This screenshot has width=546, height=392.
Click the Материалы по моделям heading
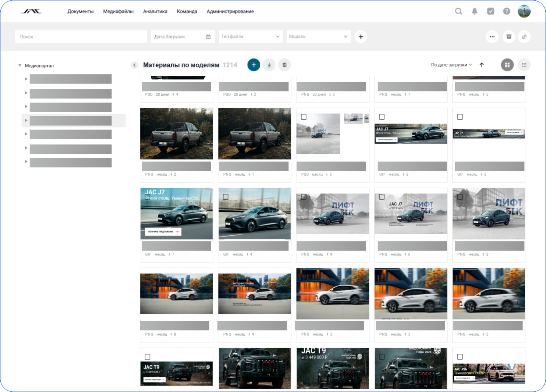[x=181, y=65]
